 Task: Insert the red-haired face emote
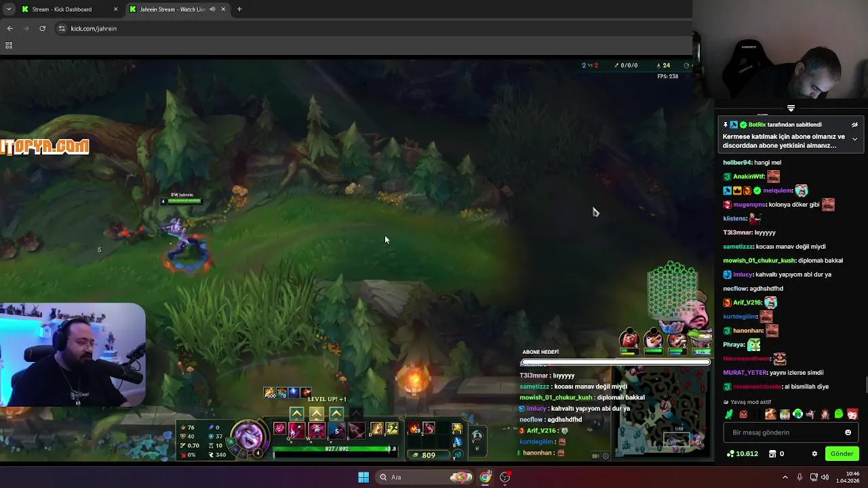[853, 414]
